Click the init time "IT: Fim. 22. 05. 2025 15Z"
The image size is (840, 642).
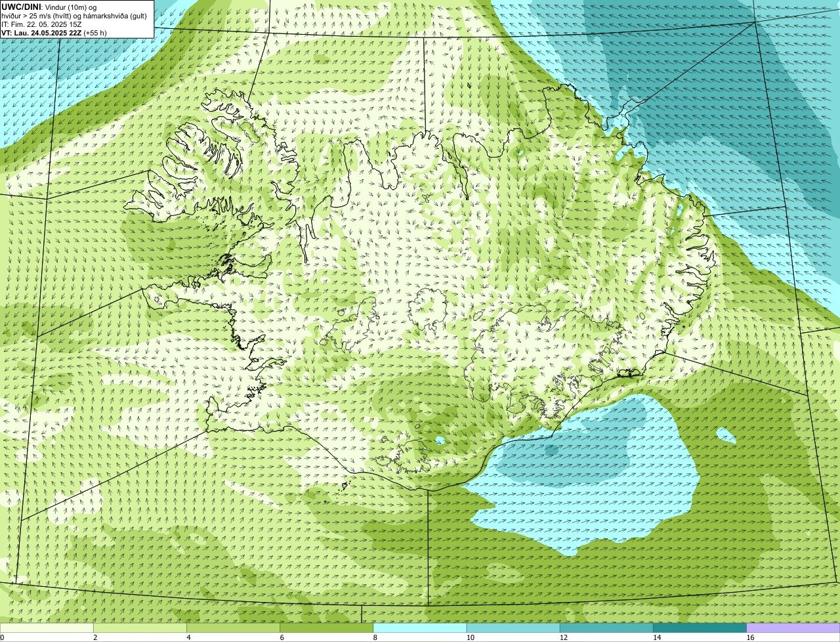tap(42, 24)
